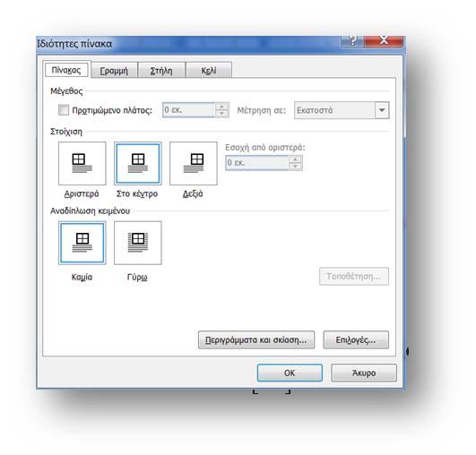This screenshot has width=476, height=455.
Task: Click the Εσοχή από αριστερά input field
Action: [x=257, y=163]
